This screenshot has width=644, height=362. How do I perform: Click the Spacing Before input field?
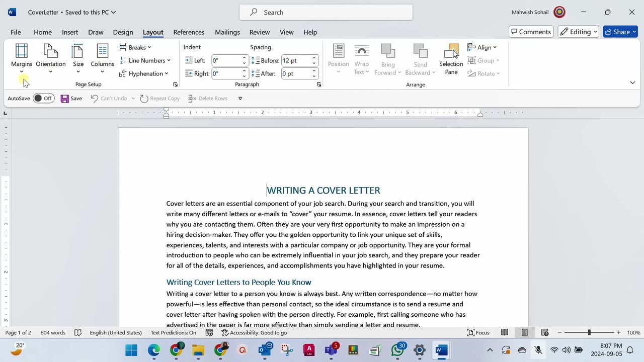click(x=296, y=60)
